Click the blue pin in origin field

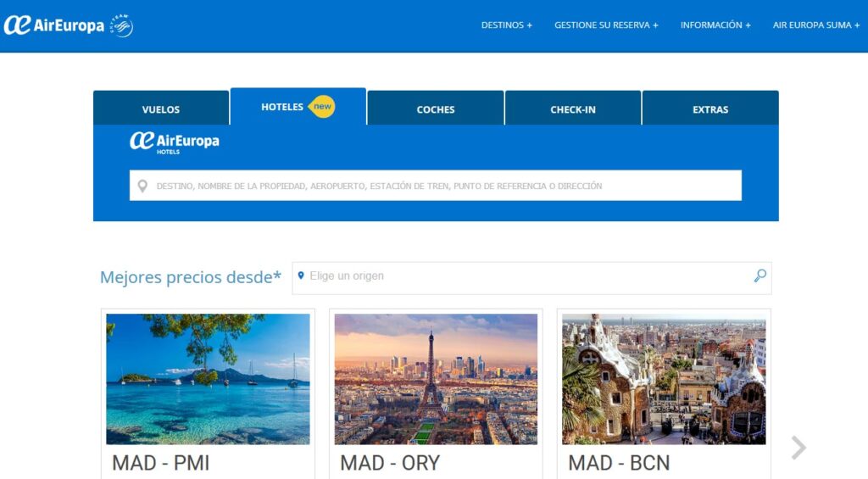[301, 276]
